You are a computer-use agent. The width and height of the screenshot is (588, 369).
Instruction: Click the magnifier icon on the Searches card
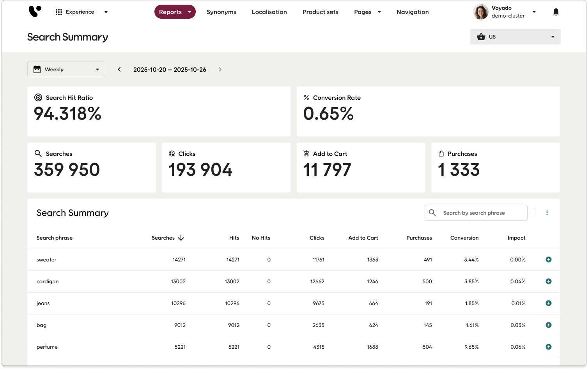[x=38, y=154]
